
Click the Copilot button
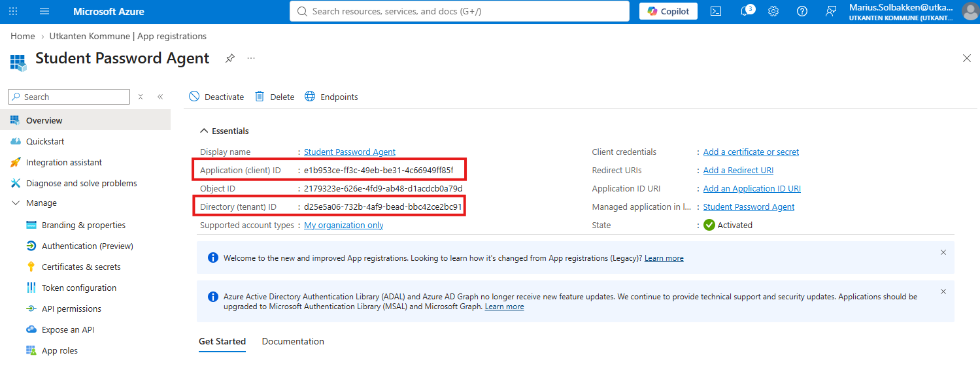[668, 11]
